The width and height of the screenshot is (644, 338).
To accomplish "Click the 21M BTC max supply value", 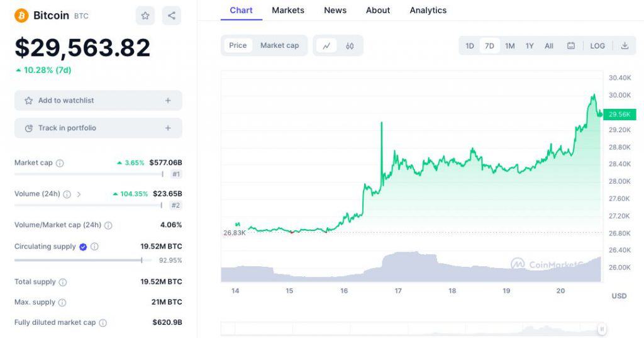I will [167, 302].
